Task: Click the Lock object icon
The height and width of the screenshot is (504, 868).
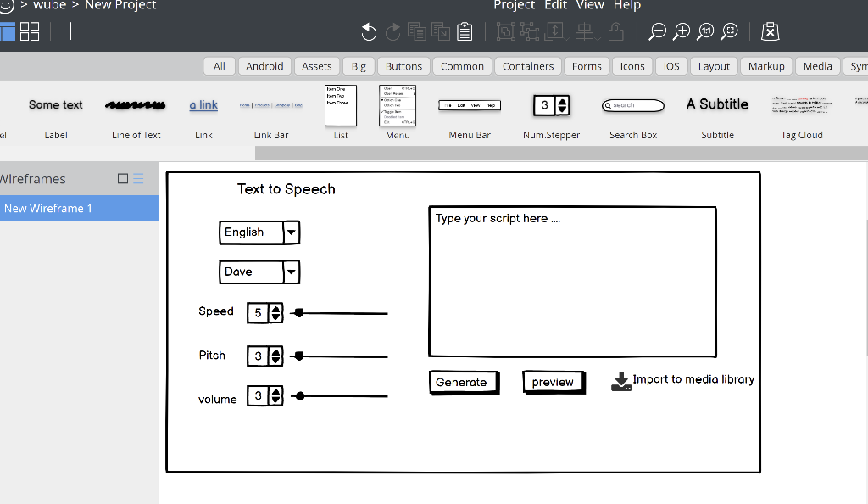Action: (x=616, y=31)
